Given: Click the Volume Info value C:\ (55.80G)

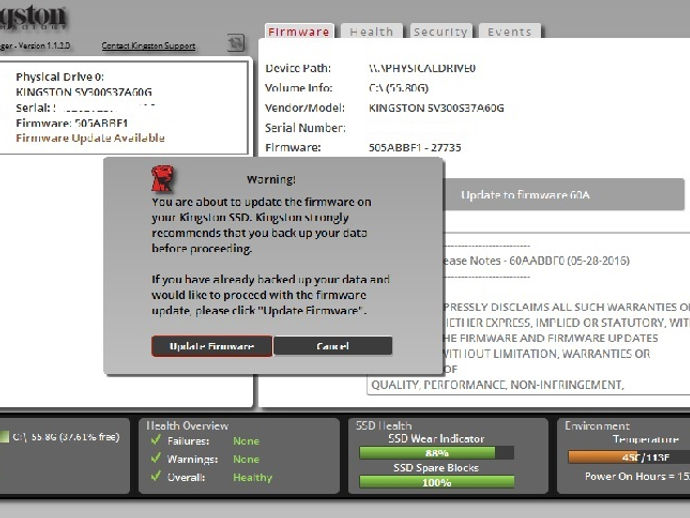Looking at the screenshot, I should click(398, 88).
